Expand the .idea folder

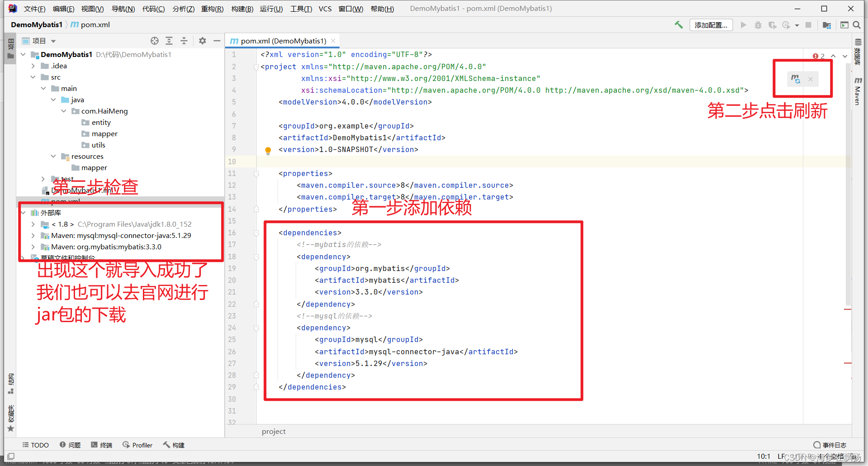[33, 66]
